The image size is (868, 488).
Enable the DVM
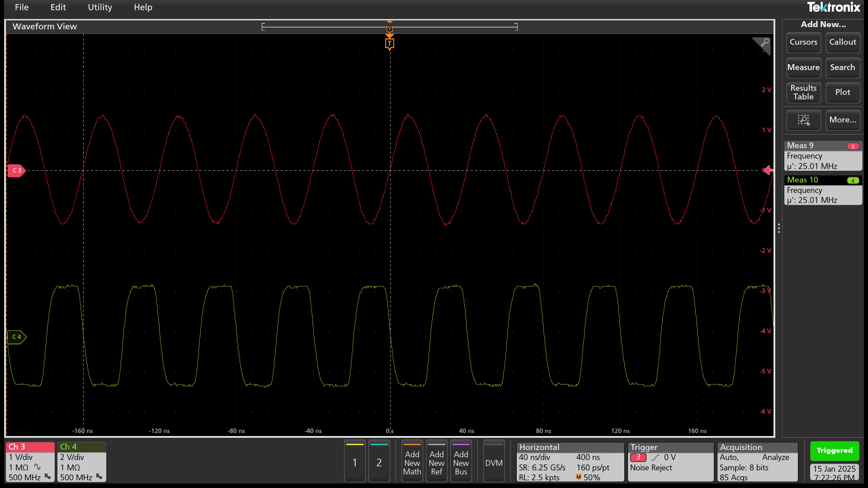click(x=494, y=462)
